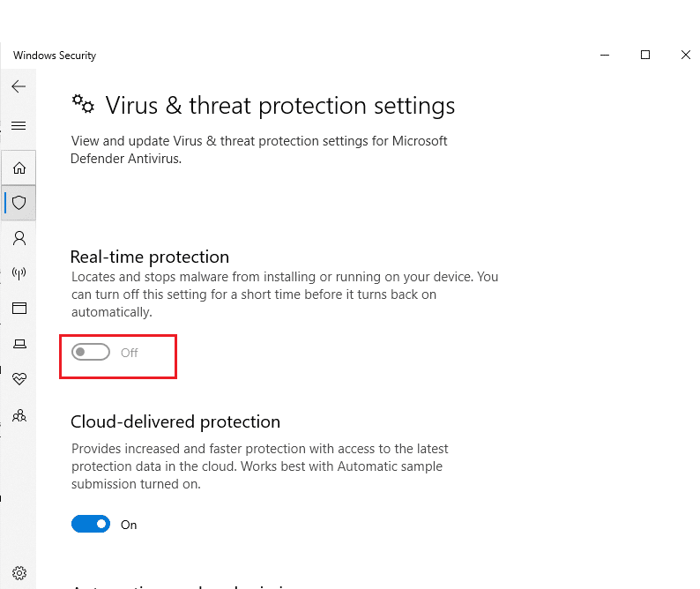Viewport: 700px width, 589px height.
Task: Open Device security laptop icon
Action: click(19, 344)
